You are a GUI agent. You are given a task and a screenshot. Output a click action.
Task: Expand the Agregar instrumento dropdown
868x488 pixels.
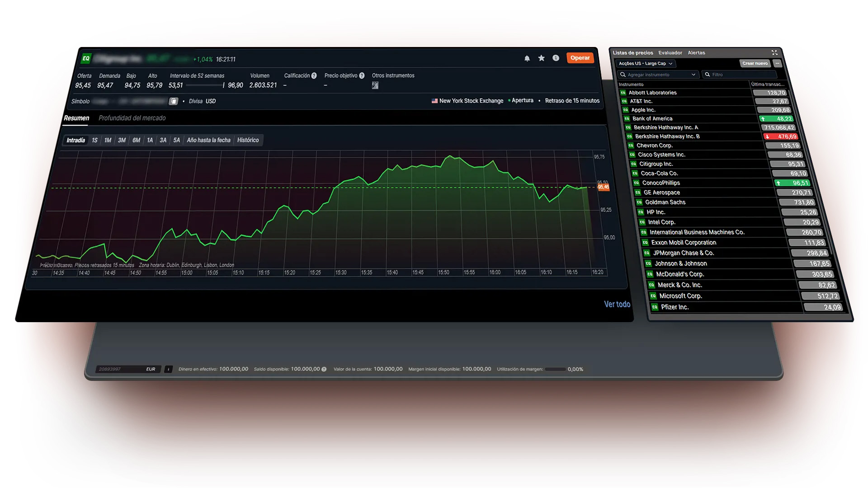click(x=693, y=75)
